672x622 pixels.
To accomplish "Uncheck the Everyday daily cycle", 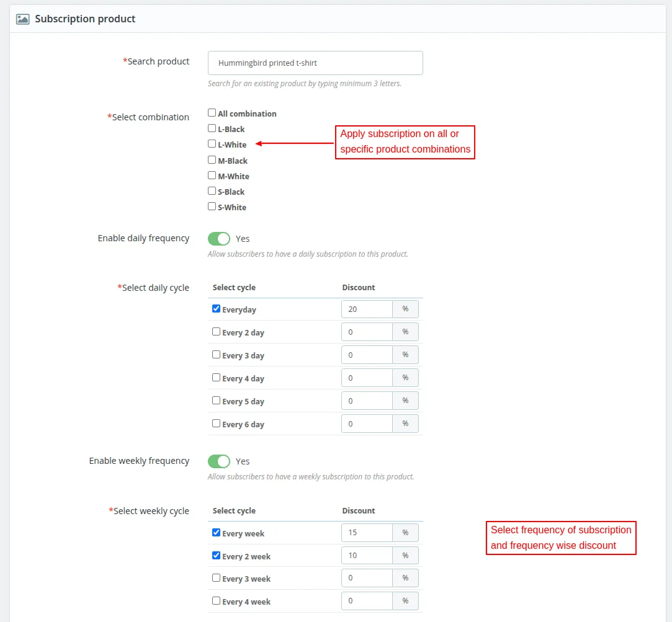I will [217, 309].
